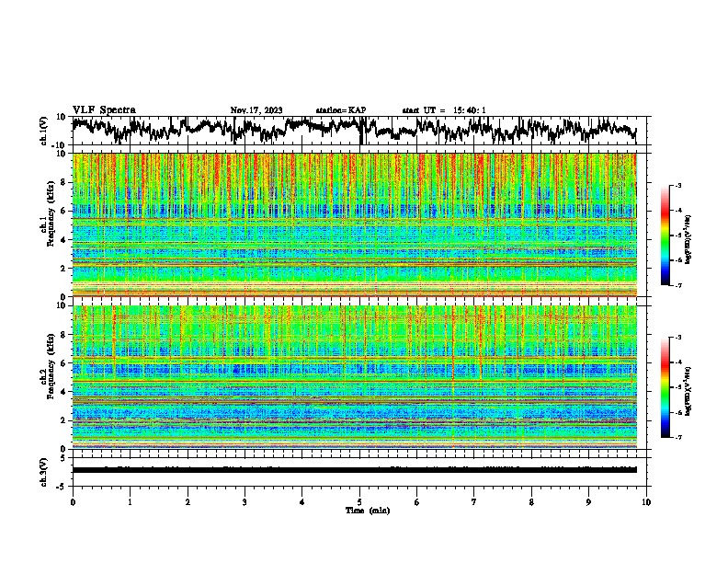728x563 pixels.
Task: Click the ch.1 spectrogram color bar
Action: pyautogui.click(x=665, y=236)
